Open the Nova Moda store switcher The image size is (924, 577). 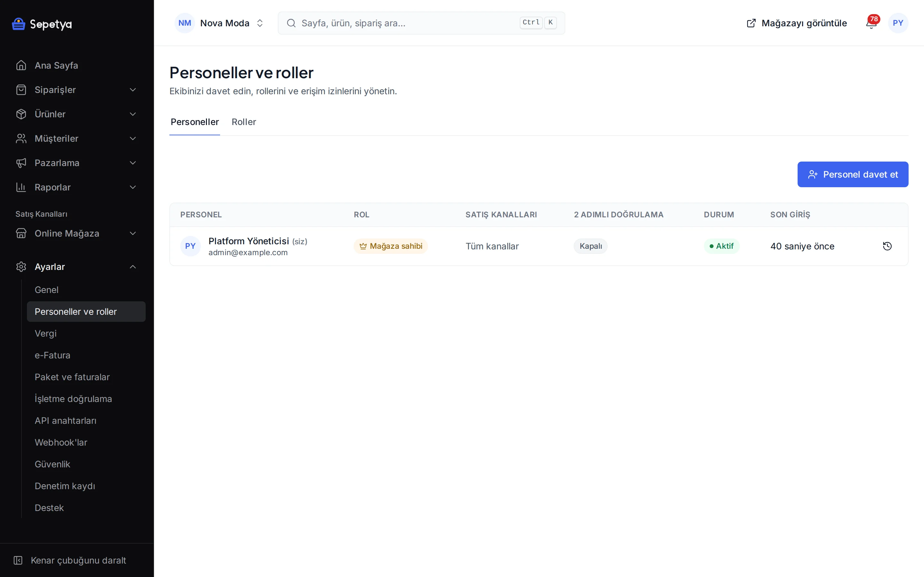[x=220, y=23]
